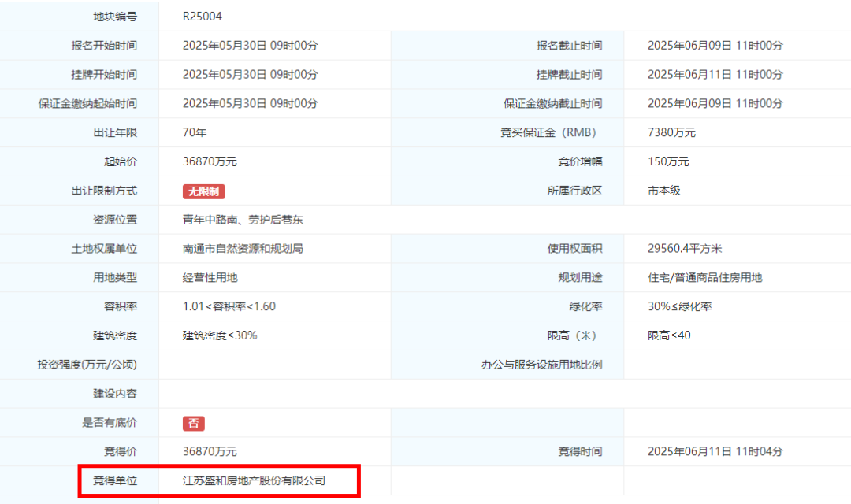Click the 绿化率 label
This screenshot has width=851, height=504.
click(585, 306)
